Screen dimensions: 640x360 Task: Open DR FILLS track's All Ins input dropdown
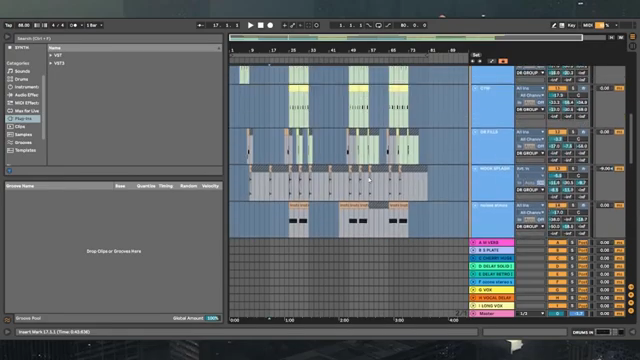(x=530, y=132)
